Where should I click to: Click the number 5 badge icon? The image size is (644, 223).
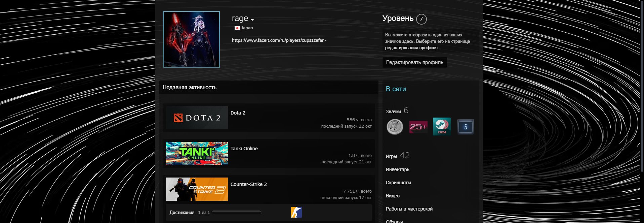click(466, 127)
